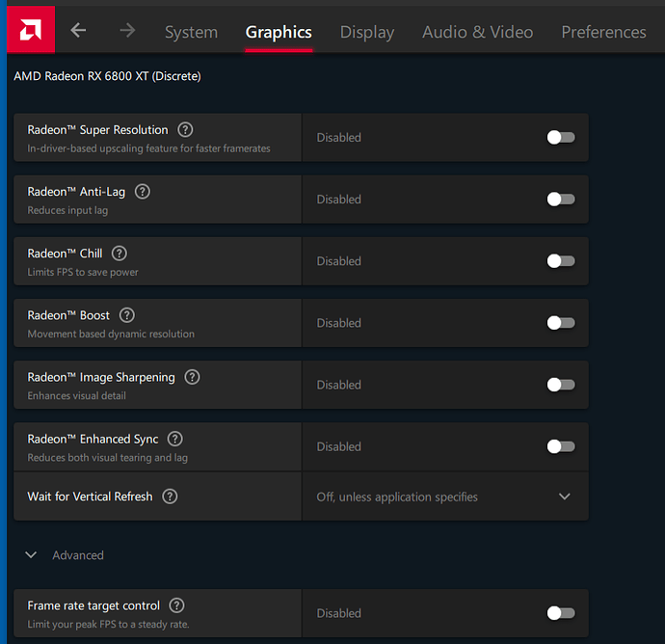Go back with the left arrow
The width and height of the screenshot is (665, 644).
[x=78, y=31]
